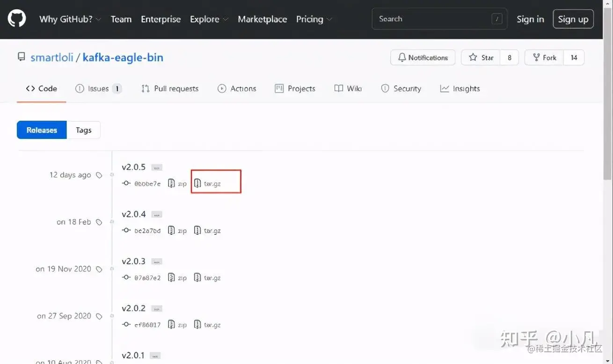The height and width of the screenshot is (364, 613).
Task: Open the forks count 14
Action: [x=574, y=58]
